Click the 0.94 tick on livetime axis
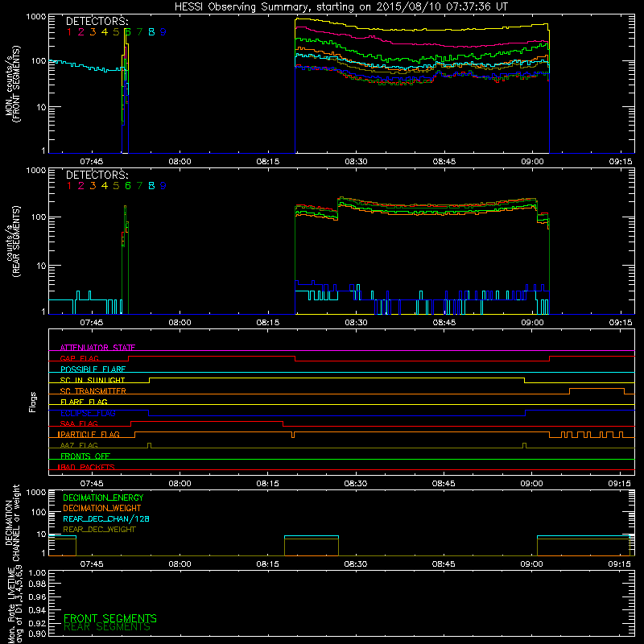The height and width of the screenshot is (644, 644). click(x=37, y=610)
